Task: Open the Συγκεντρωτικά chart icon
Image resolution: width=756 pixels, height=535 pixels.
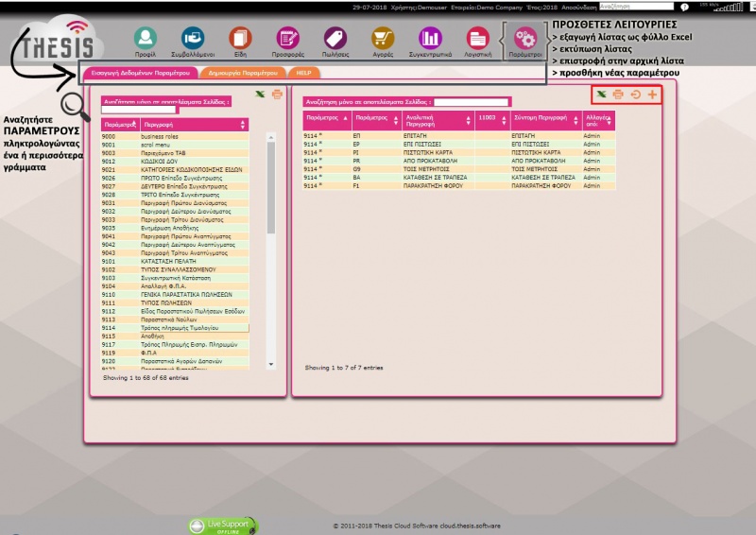Action: [x=430, y=39]
